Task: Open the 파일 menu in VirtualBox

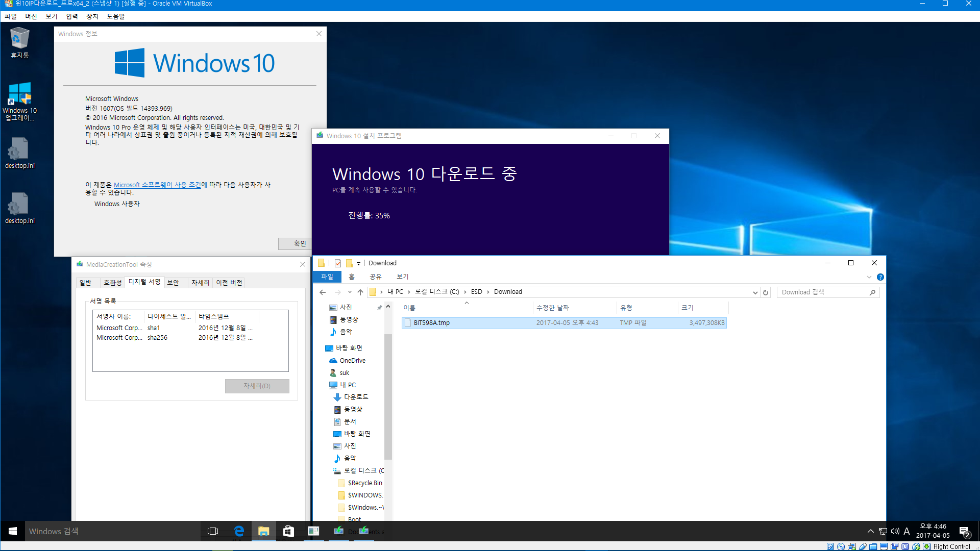Action: (11, 16)
